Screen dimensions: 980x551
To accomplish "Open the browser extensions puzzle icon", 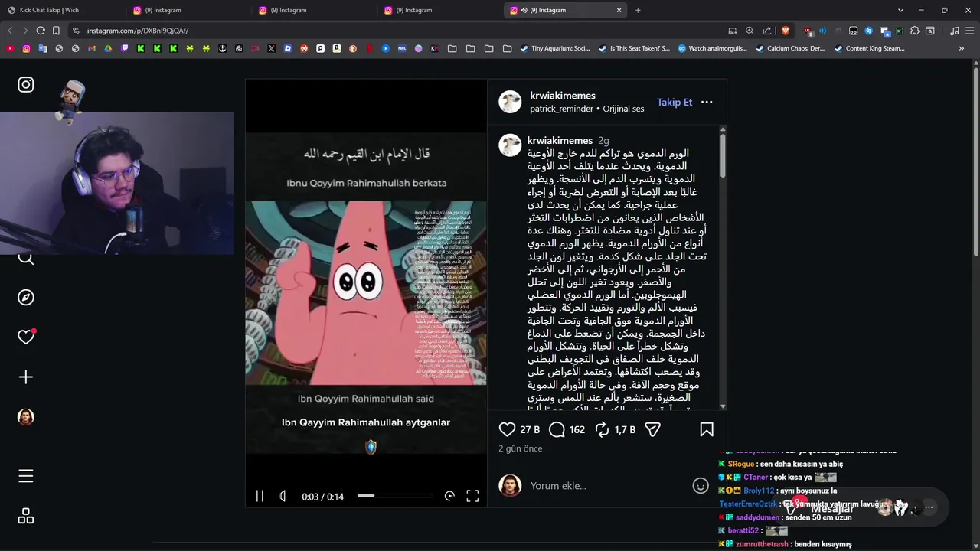I will click(x=914, y=31).
